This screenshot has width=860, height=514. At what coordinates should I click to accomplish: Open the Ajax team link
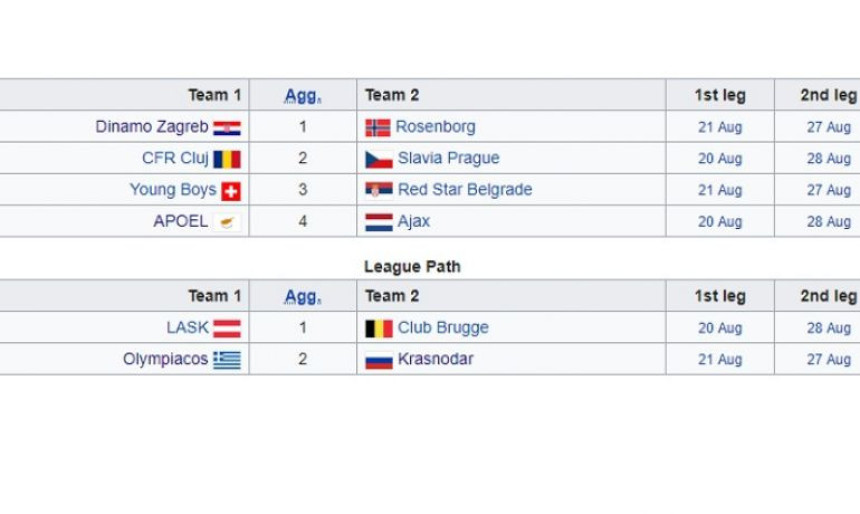click(414, 221)
